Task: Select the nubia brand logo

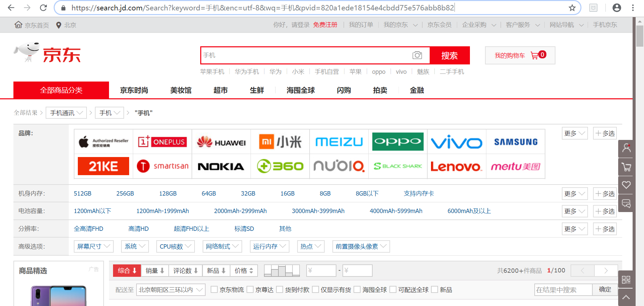Action: [x=339, y=166]
